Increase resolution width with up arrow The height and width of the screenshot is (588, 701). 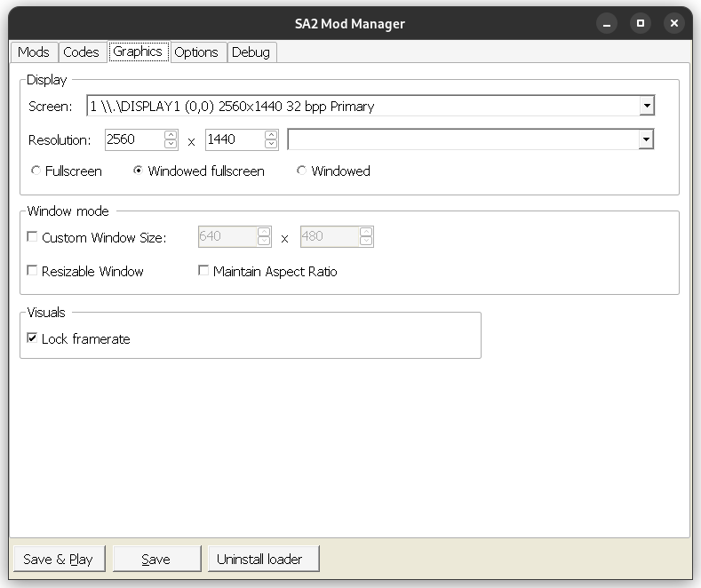point(171,135)
